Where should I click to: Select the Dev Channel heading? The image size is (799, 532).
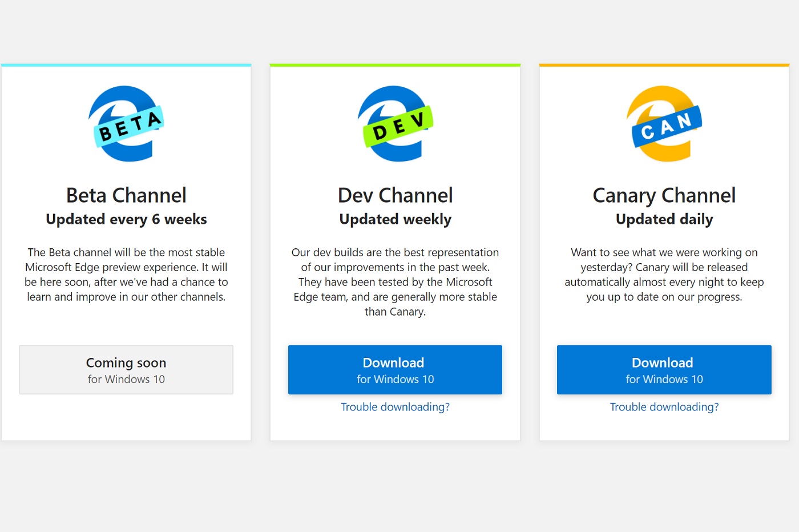395,195
